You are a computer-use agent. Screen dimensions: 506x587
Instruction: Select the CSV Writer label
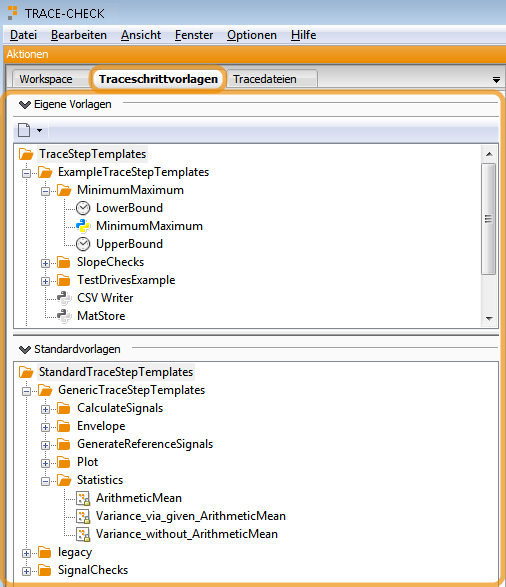coord(105,298)
